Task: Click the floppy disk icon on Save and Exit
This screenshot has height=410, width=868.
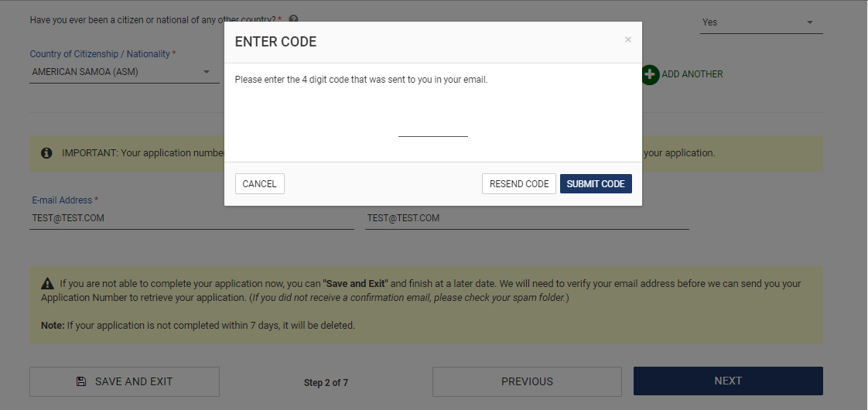Action: pos(81,381)
